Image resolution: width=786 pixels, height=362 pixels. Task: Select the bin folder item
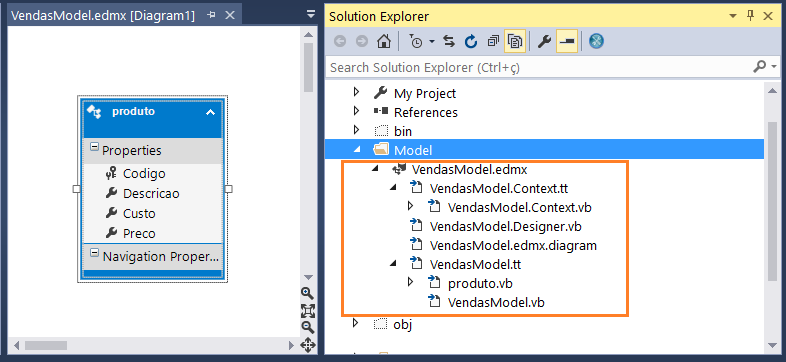point(403,131)
